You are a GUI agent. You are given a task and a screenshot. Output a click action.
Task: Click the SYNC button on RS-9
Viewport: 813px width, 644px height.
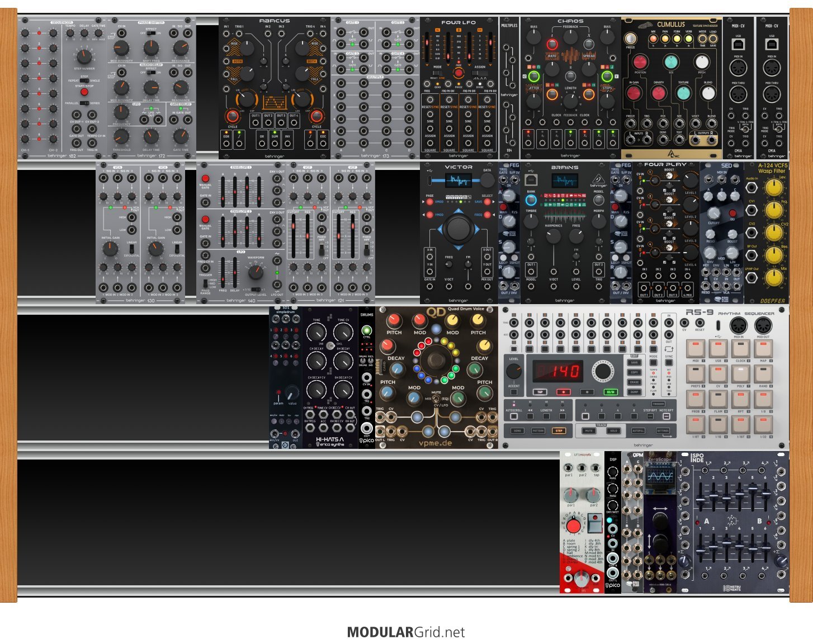tap(669, 362)
